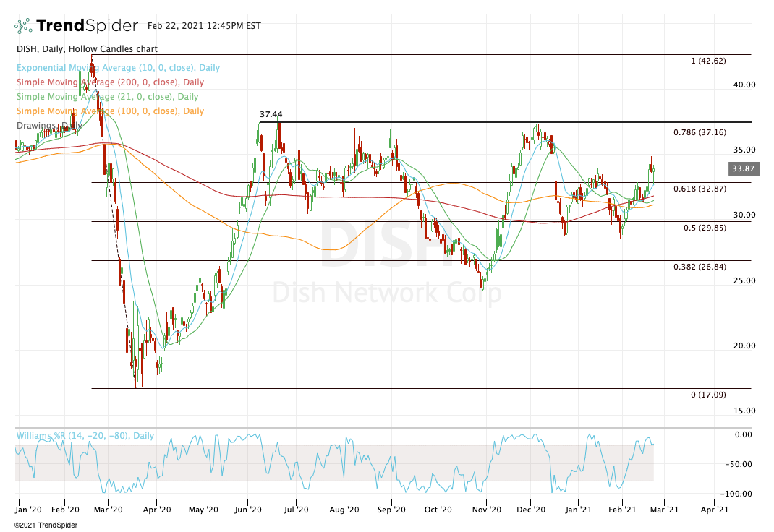This screenshot has height=532, width=774.
Task: Click the Jul '20 date axis label
Action: [296, 510]
